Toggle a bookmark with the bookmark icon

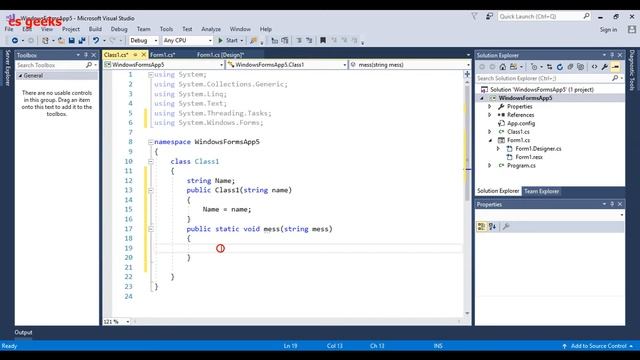(323, 40)
